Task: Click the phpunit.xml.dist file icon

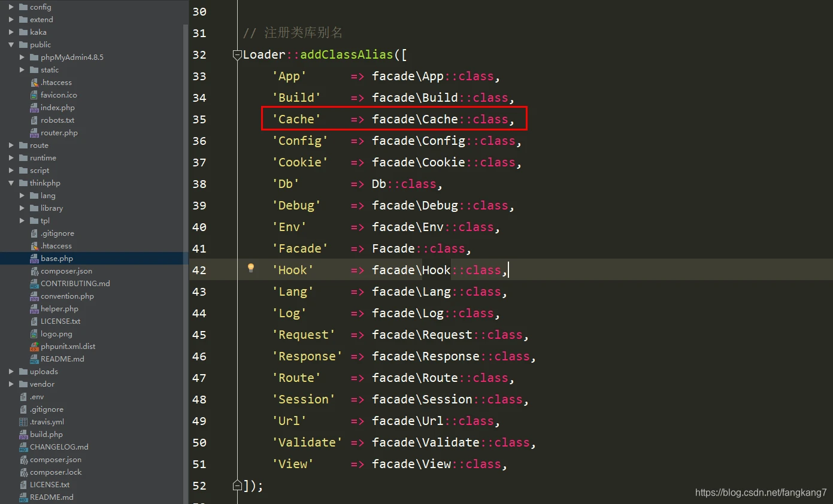Action: point(34,347)
